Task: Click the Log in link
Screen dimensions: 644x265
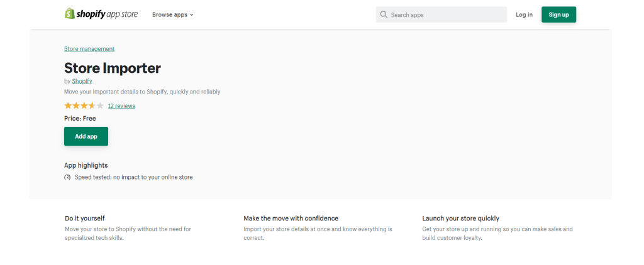Action: (524, 15)
